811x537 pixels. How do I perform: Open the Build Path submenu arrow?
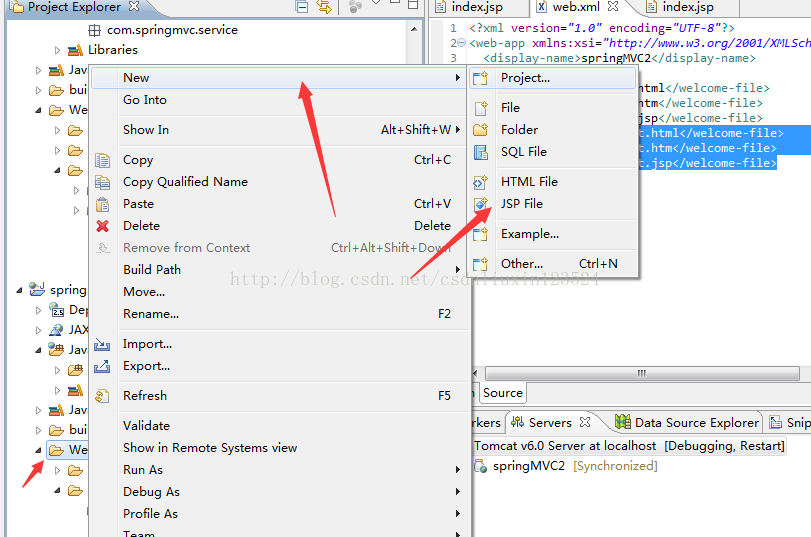pyautogui.click(x=458, y=270)
